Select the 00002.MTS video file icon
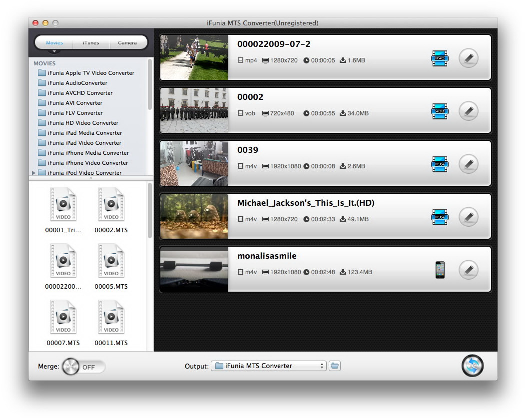This screenshot has height=420, width=526. 111,204
